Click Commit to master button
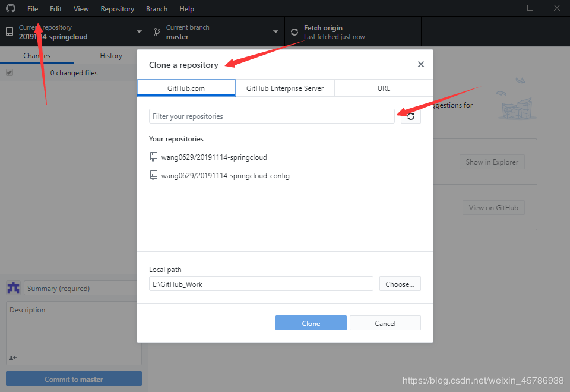570x392 pixels. click(x=74, y=379)
